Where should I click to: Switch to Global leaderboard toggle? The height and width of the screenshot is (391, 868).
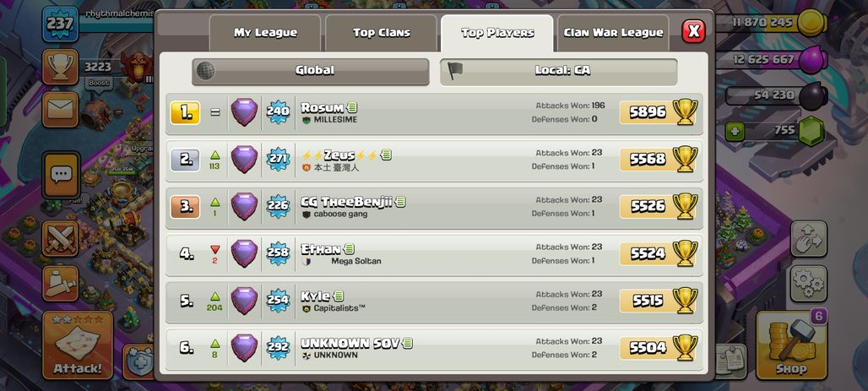311,71
